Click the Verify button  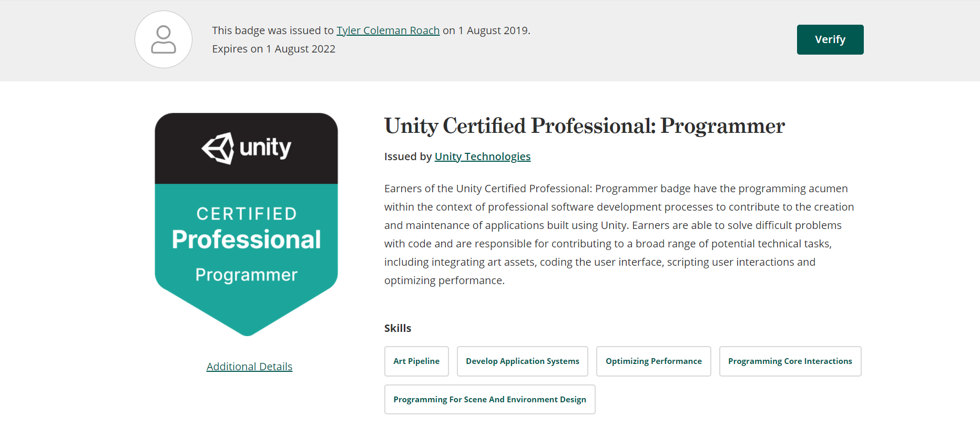point(830,39)
